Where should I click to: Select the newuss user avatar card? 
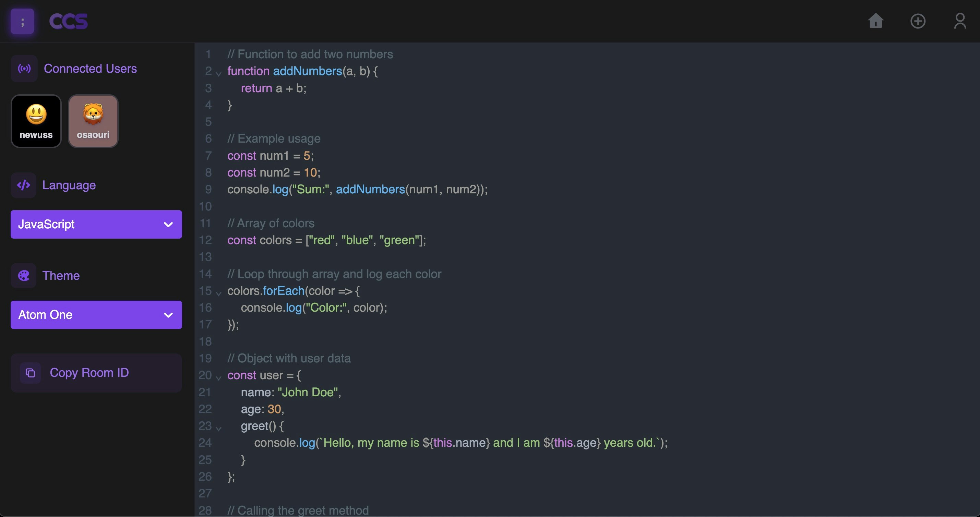[36, 121]
